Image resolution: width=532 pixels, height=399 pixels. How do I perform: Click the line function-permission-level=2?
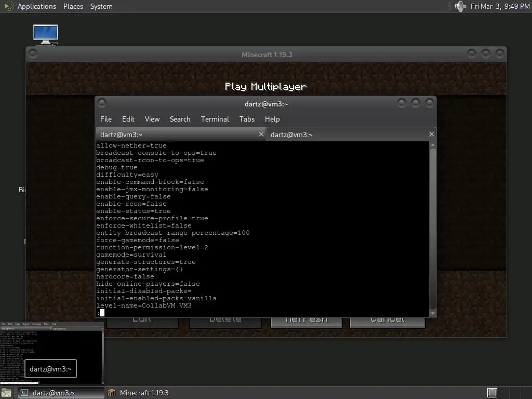pos(152,247)
